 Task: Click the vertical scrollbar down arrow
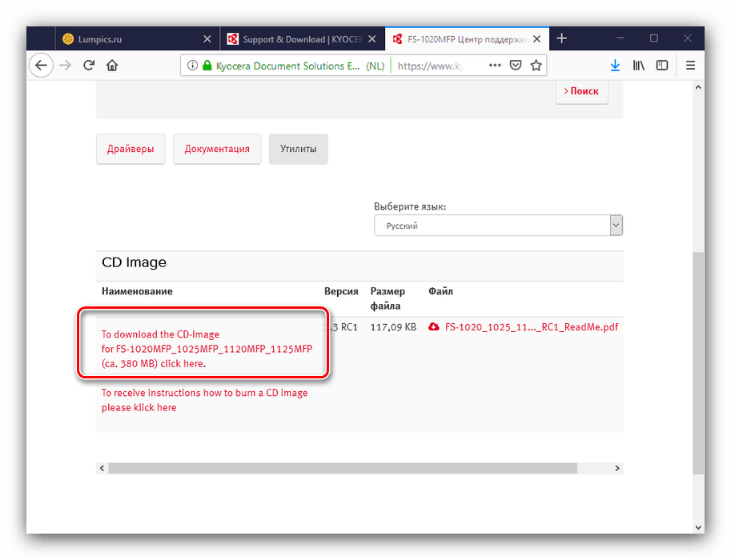pyautogui.click(x=698, y=527)
